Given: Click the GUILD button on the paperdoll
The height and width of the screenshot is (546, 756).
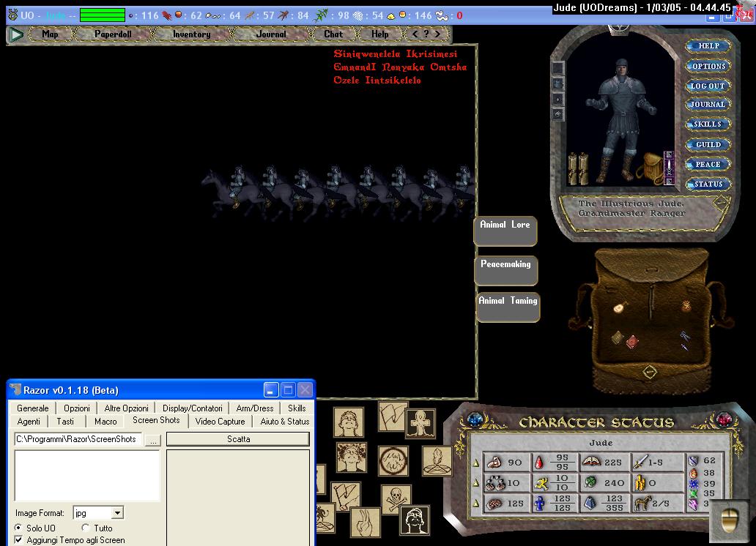Looking at the screenshot, I should [x=708, y=145].
